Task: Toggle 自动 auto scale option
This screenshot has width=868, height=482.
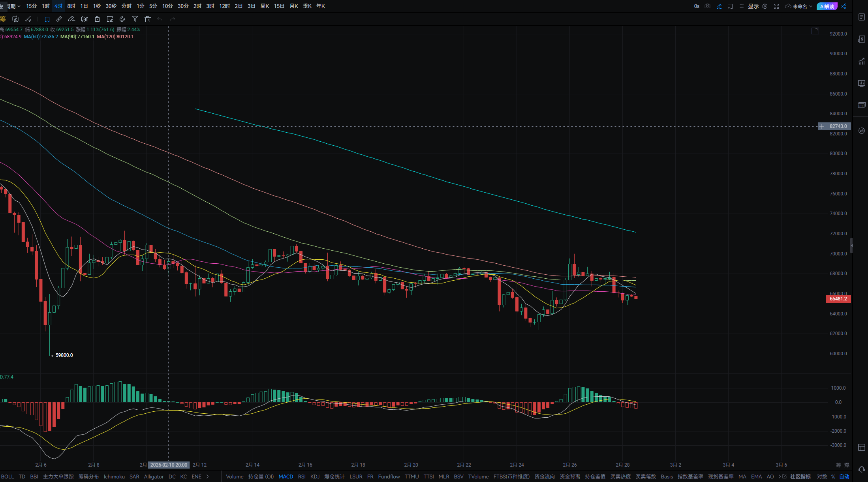Action: coord(844,476)
